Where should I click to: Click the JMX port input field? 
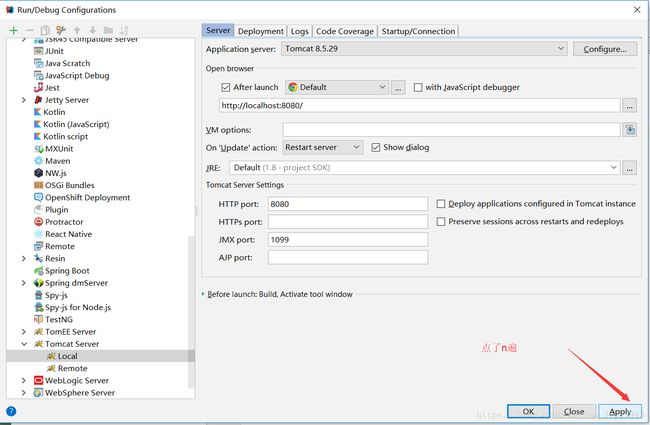(x=348, y=240)
